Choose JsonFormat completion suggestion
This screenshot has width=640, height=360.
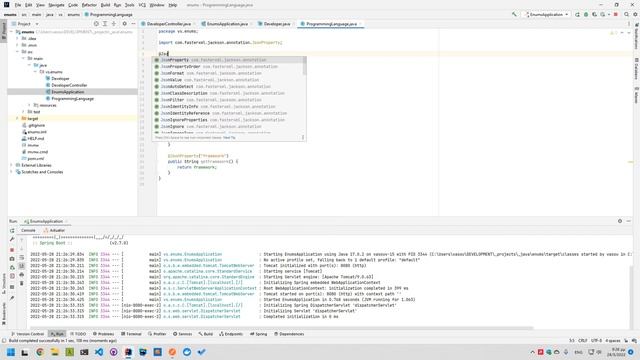228,73
